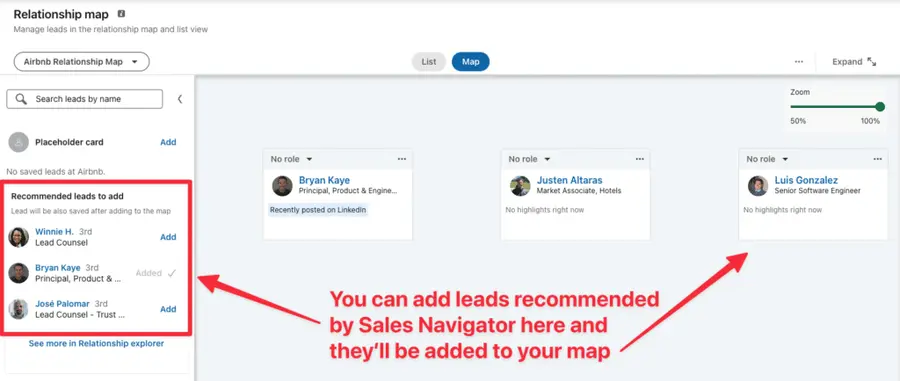Click the Recently posted on LinkedIn tag

click(318, 210)
